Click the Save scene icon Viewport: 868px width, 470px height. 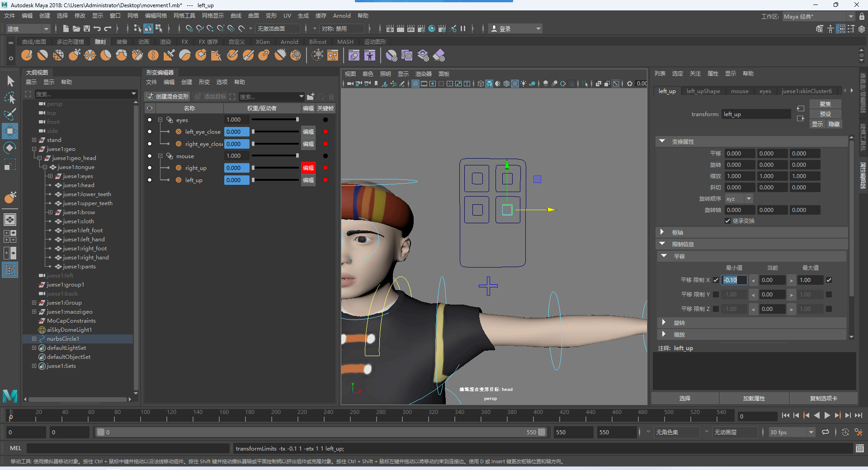(87, 28)
